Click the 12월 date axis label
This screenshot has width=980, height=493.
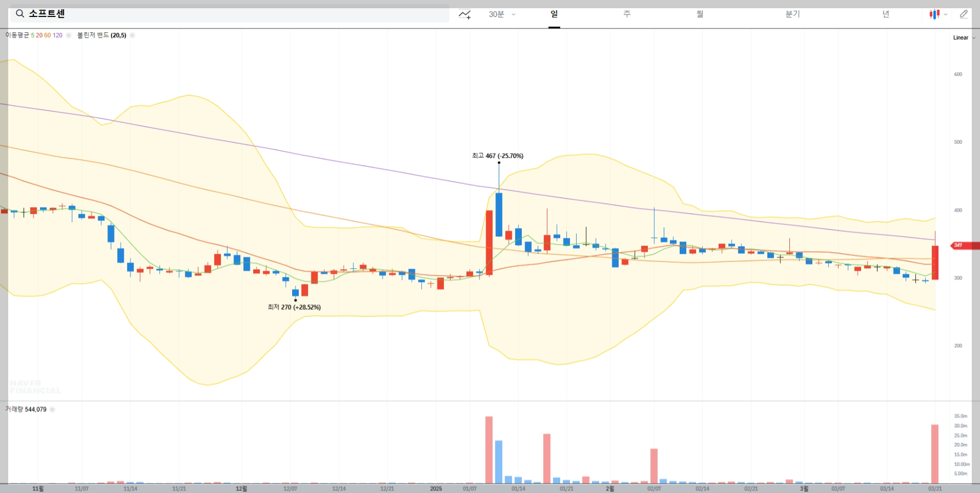click(241, 489)
